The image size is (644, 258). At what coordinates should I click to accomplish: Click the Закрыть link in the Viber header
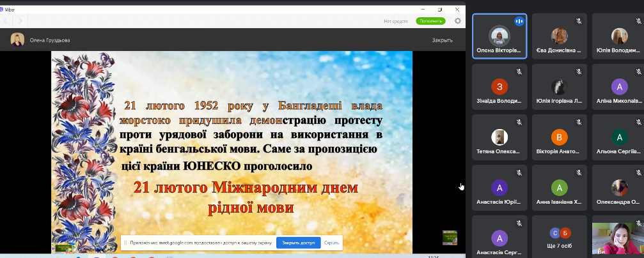click(442, 40)
